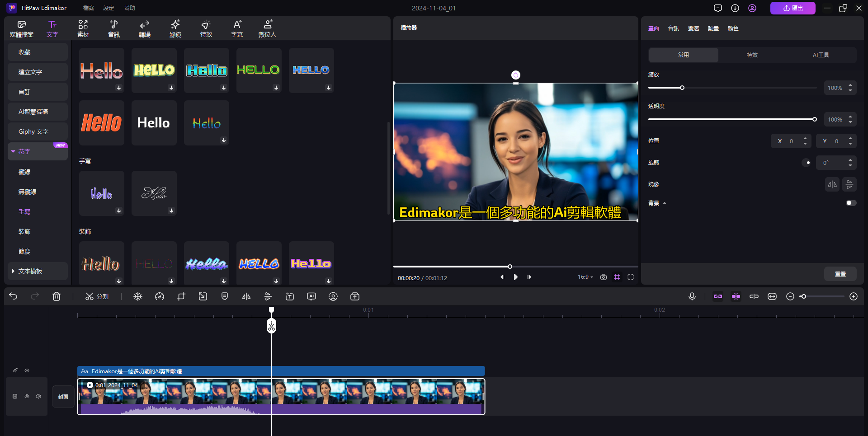Screen dimensions: 868x436
Task: Open the avatar portrait tool in timeline toolbar
Action: coord(333,296)
